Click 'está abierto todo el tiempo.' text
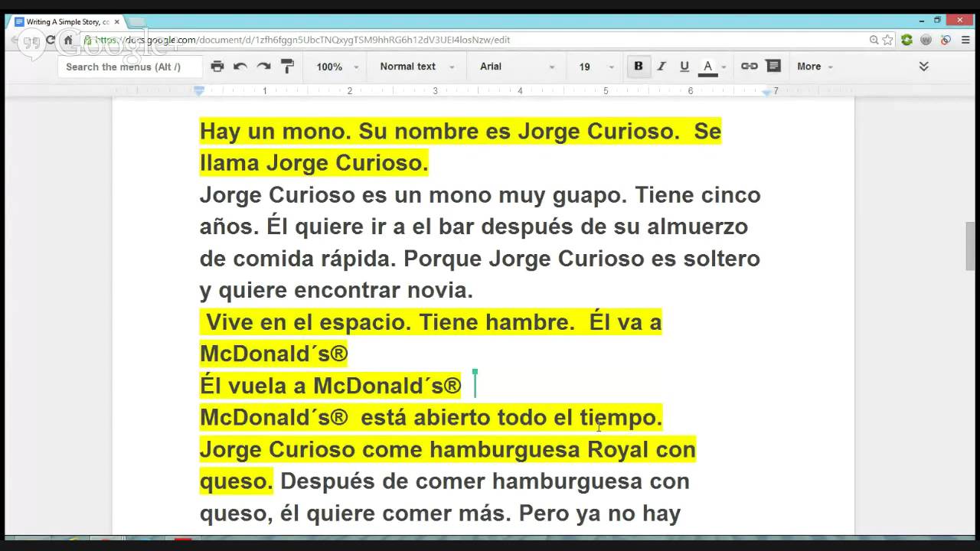 point(511,418)
